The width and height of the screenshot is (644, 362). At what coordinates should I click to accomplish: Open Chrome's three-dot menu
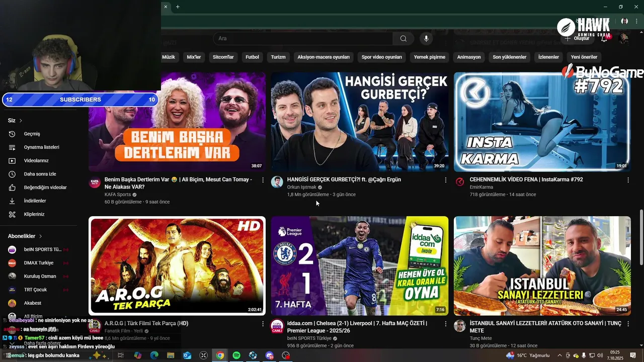[635, 21]
